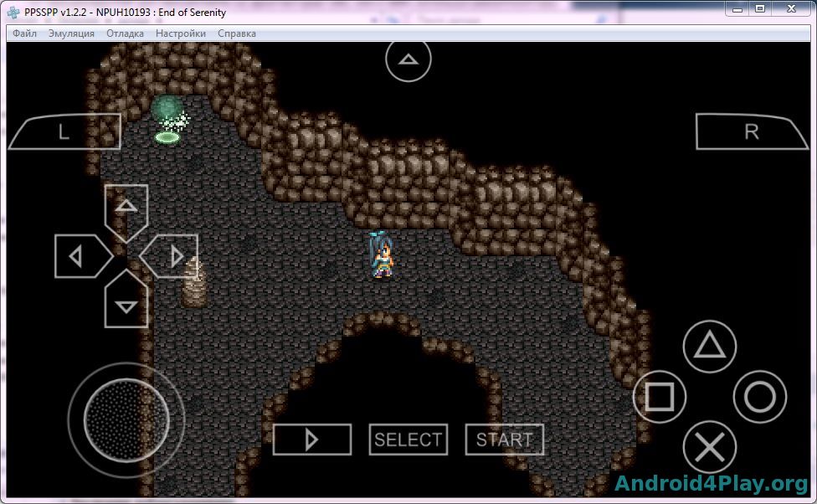Open the Отладка menu
The image size is (817, 504).
click(125, 33)
